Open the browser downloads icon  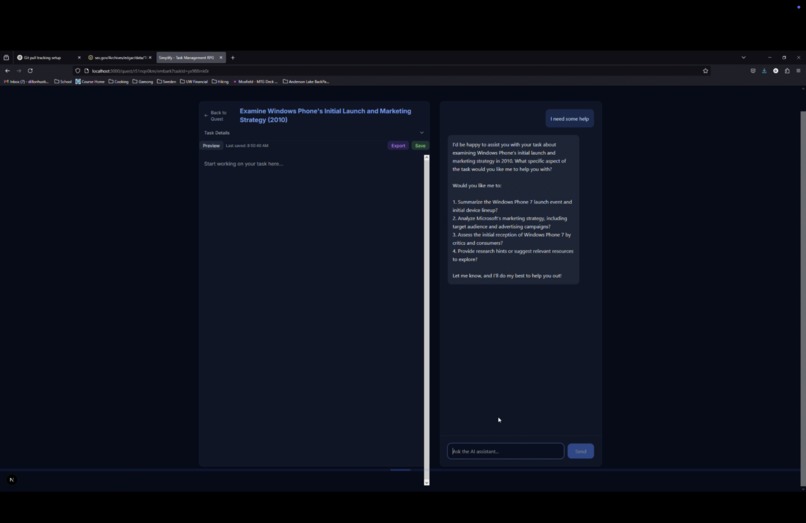[764, 71]
